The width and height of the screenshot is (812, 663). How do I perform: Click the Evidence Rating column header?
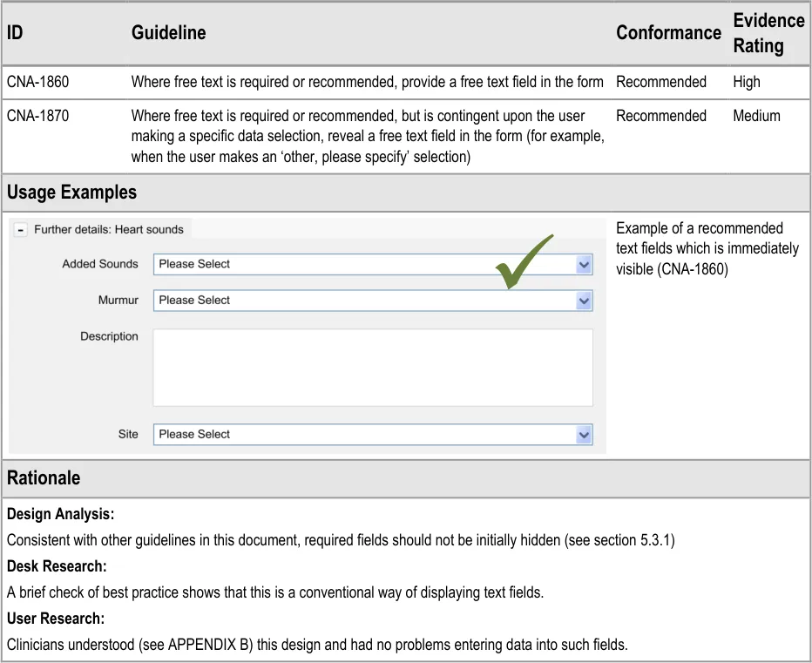[x=768, y=33]
